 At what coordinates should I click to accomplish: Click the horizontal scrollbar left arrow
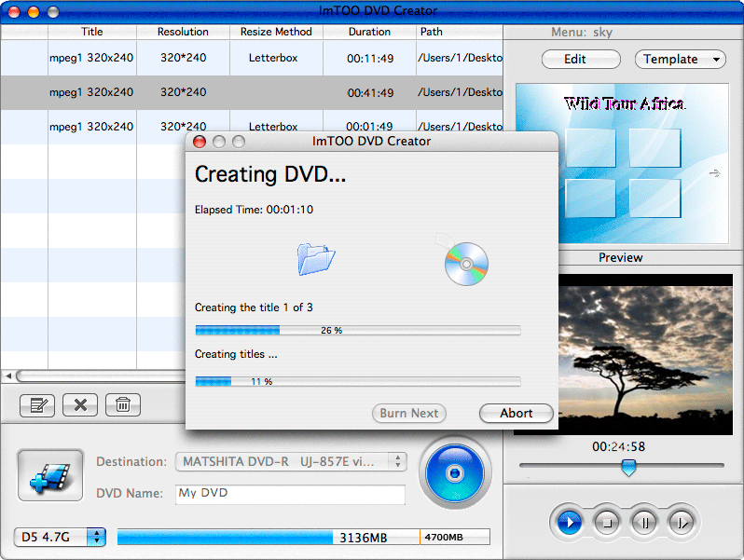click(8, 376)
